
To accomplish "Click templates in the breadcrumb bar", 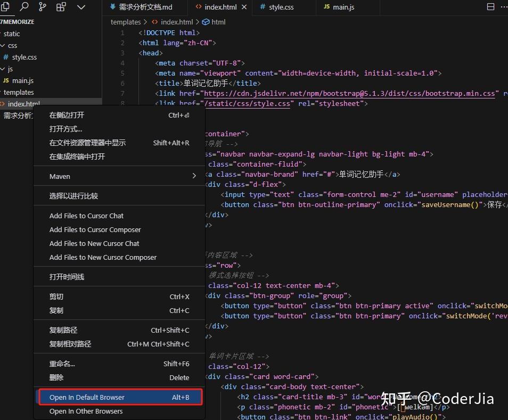I will (x=125, y=22).
